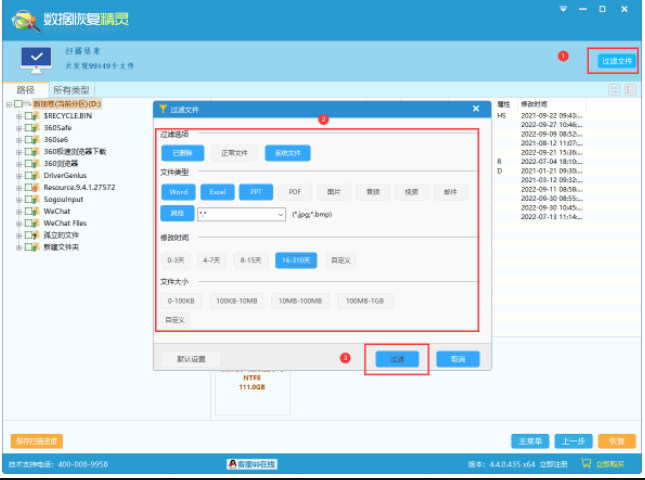Check the 360Safe folder checkbox
This screenshot has width=645, height=480.
(x=28, y=128)
